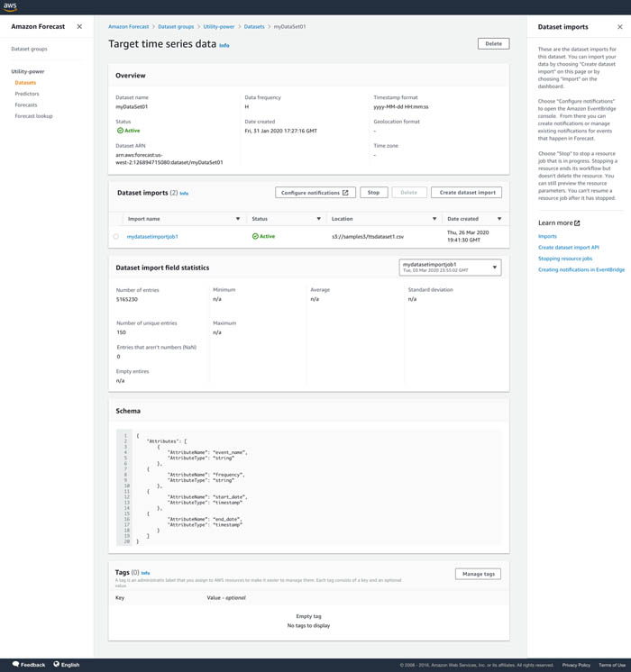This screenshot has height=672, width=631.
Task: Click the Manage tags button
Action: point(479,574)
